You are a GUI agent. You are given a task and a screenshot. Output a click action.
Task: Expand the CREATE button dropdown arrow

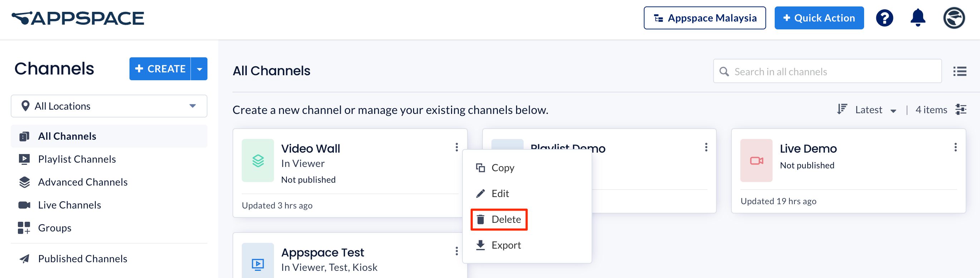[x=199, y=69]
